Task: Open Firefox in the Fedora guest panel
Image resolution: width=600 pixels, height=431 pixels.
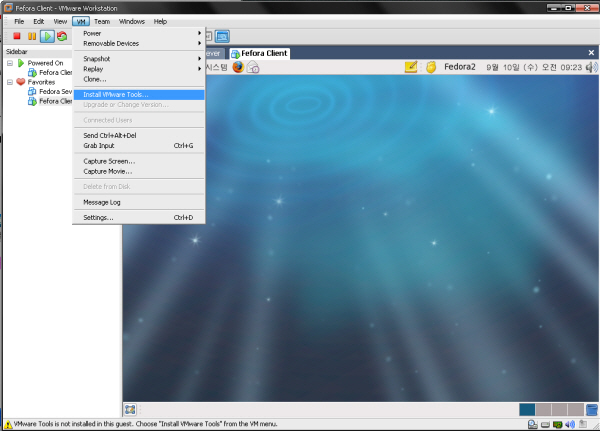Action: click(238, 67)
